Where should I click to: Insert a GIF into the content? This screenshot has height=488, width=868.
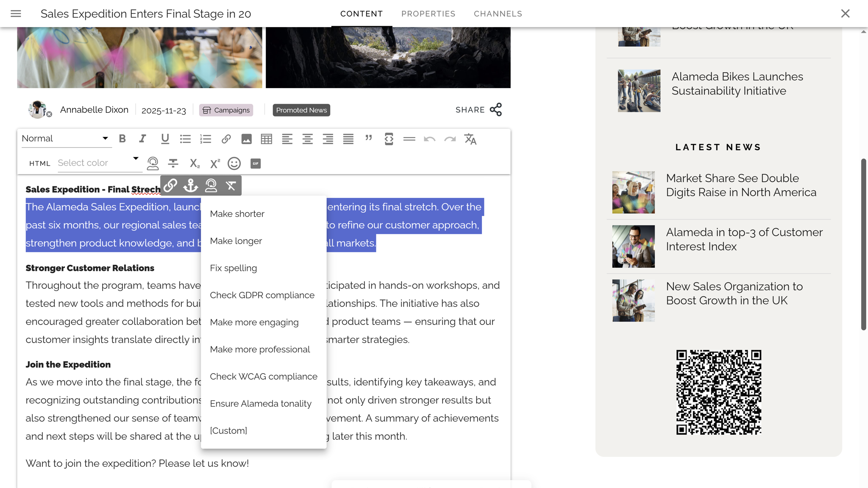coord(255,164)
